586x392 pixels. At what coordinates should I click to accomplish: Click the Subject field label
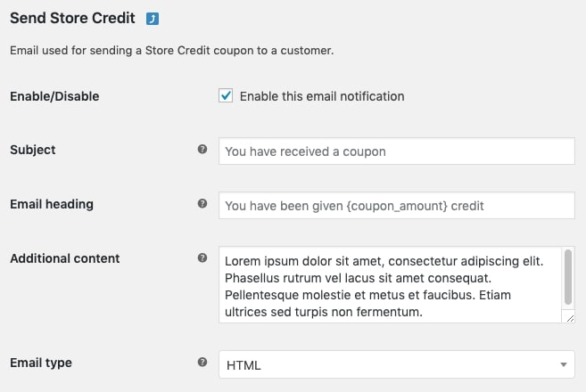[x=33, y=150]
